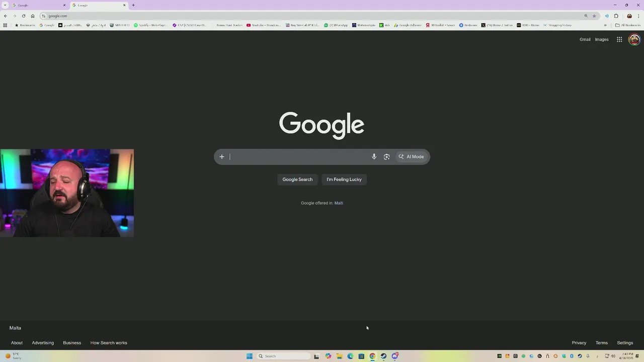Open Microsoft Edge from the taskbar
This screenshot has width=644, height=362.
coord(350,356)
